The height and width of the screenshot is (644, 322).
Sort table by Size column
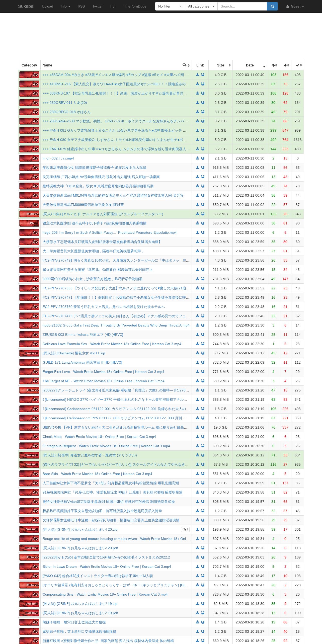(221, 65)
